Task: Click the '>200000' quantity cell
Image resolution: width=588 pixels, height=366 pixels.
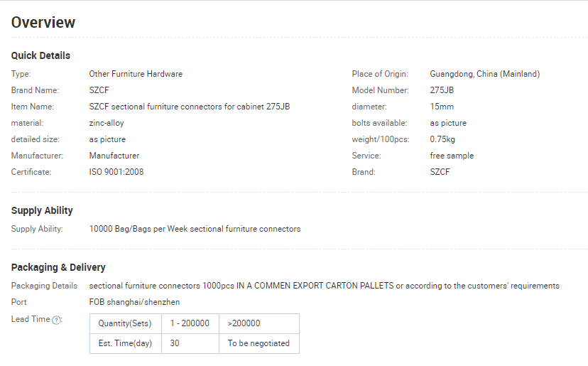Action: 259,323
